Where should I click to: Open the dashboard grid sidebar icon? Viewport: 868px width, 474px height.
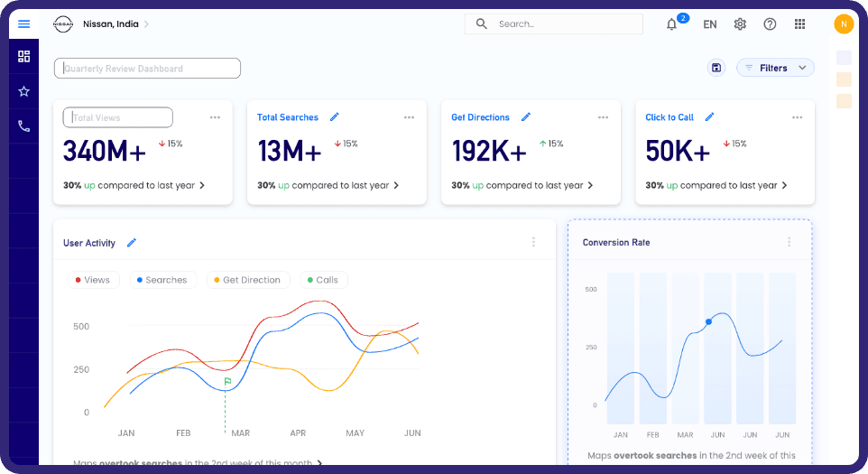click(x=23, y=57)
